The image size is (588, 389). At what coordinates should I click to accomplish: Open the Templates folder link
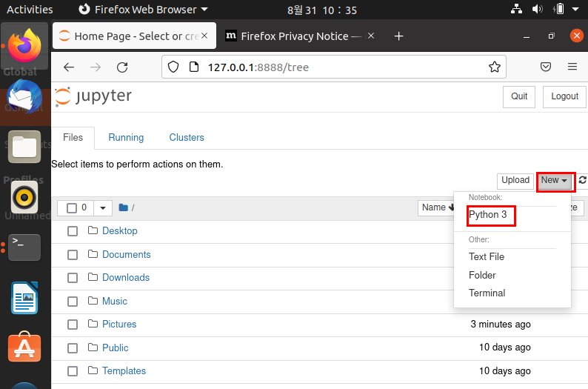[124, 371]
